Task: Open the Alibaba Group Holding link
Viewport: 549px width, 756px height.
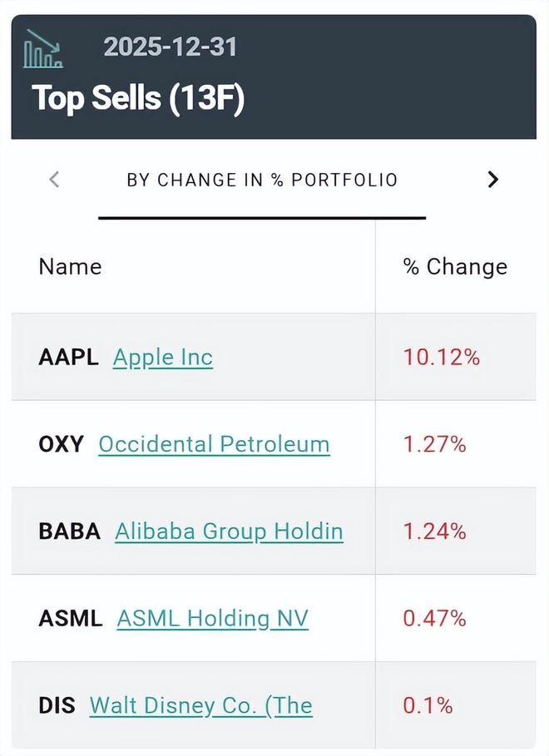Action: (229, 531)
